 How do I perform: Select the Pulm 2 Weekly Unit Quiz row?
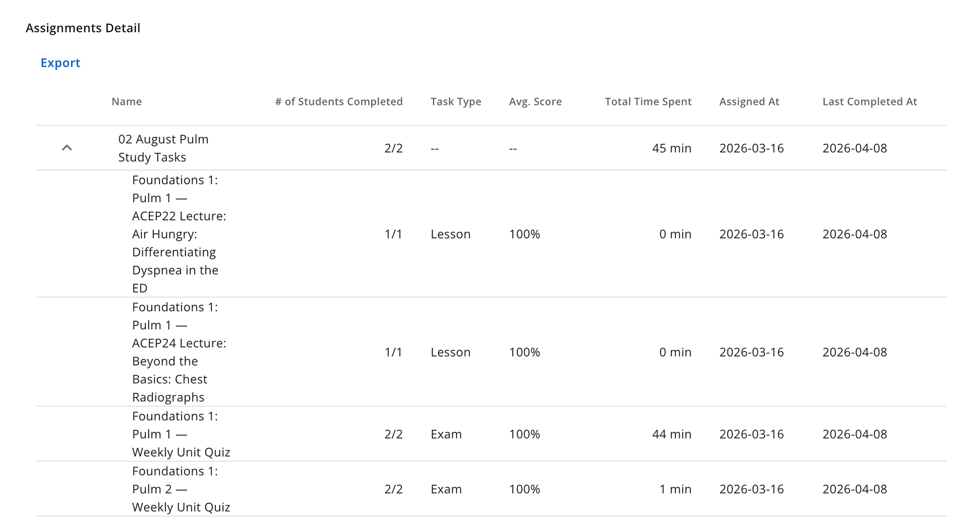coord(182,489)
